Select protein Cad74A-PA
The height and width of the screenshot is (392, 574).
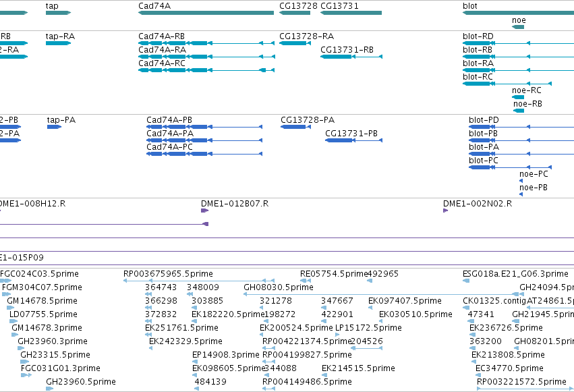coord(204,140)
